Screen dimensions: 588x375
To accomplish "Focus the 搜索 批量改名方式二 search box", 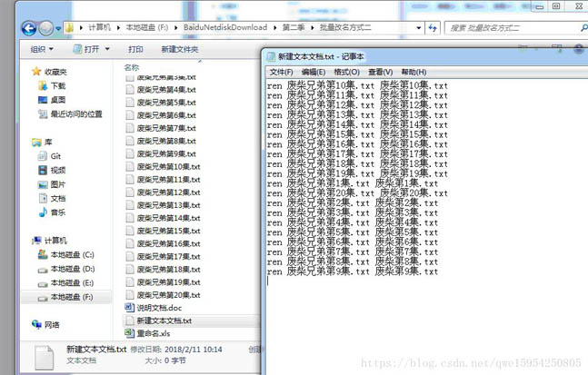I will click(513, 28).
